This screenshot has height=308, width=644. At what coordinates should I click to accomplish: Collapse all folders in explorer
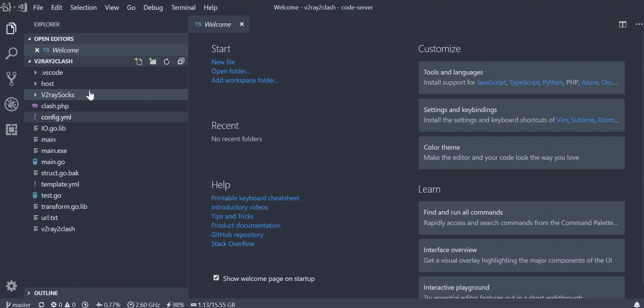pos(181,61)
